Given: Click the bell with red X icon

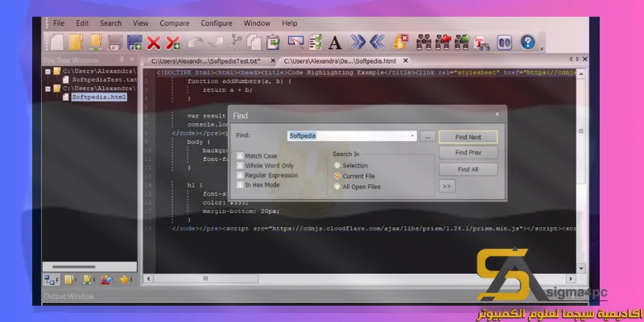Looking at the screenshot, I should coord(399,42).
